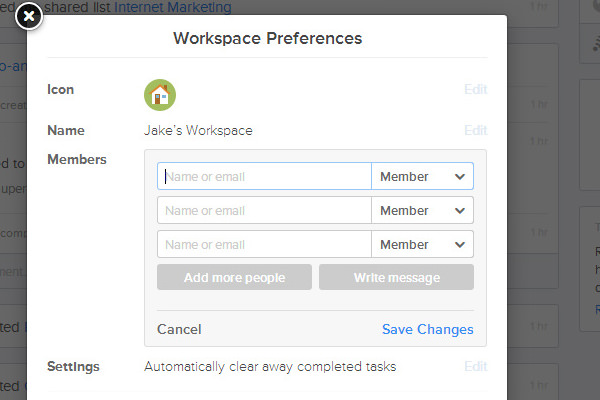Click the first row chevron arrow
Viewport: 600px width, 400px height.
460,176
